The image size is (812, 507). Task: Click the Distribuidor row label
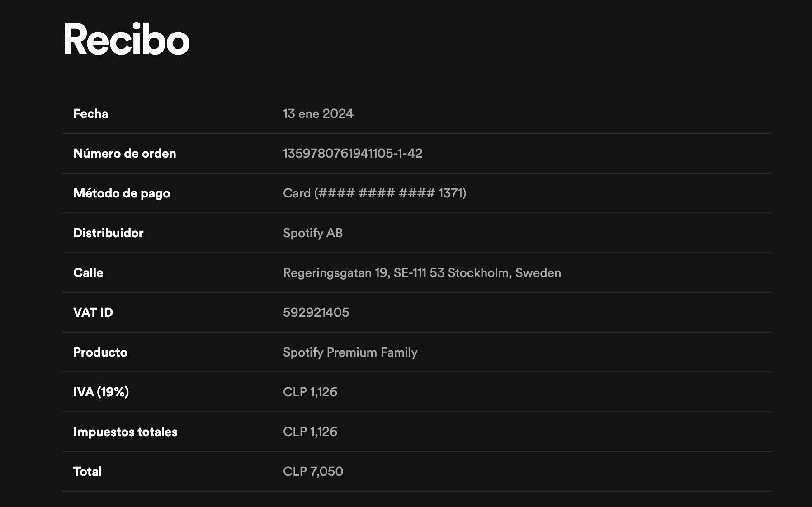(108, 233)
